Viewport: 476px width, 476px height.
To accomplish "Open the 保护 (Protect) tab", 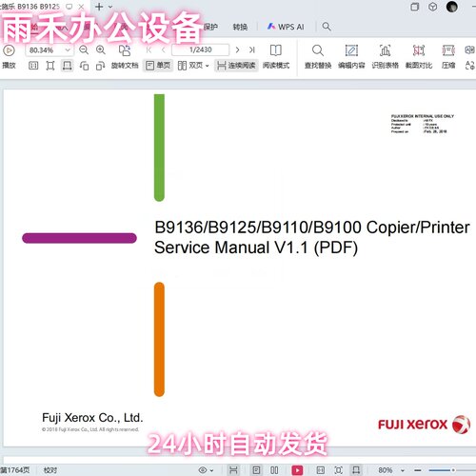I will point(210,27).
